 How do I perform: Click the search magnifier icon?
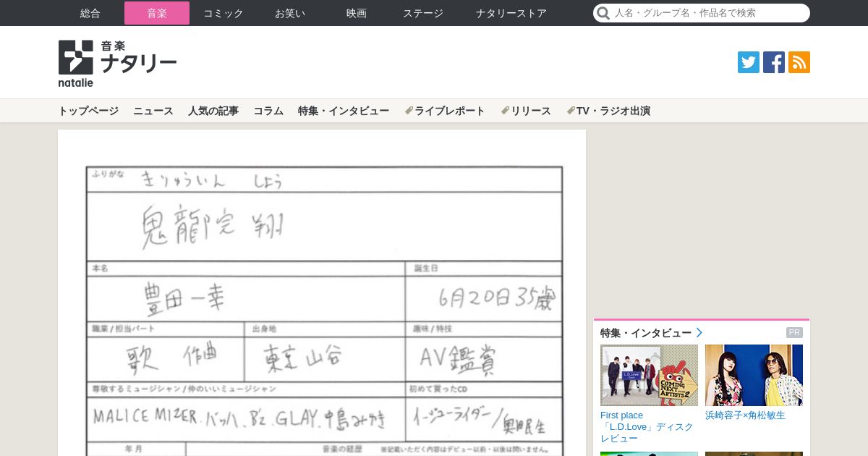tap(603, 13)
